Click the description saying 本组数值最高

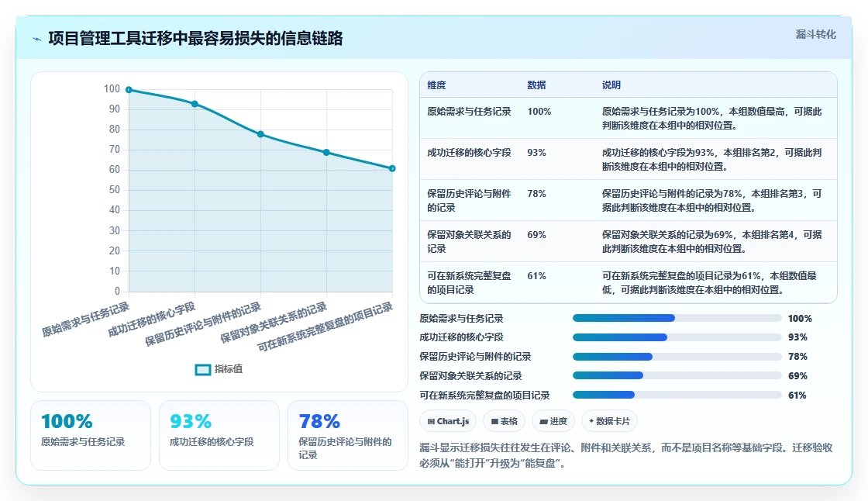click(x=711, y=119)
